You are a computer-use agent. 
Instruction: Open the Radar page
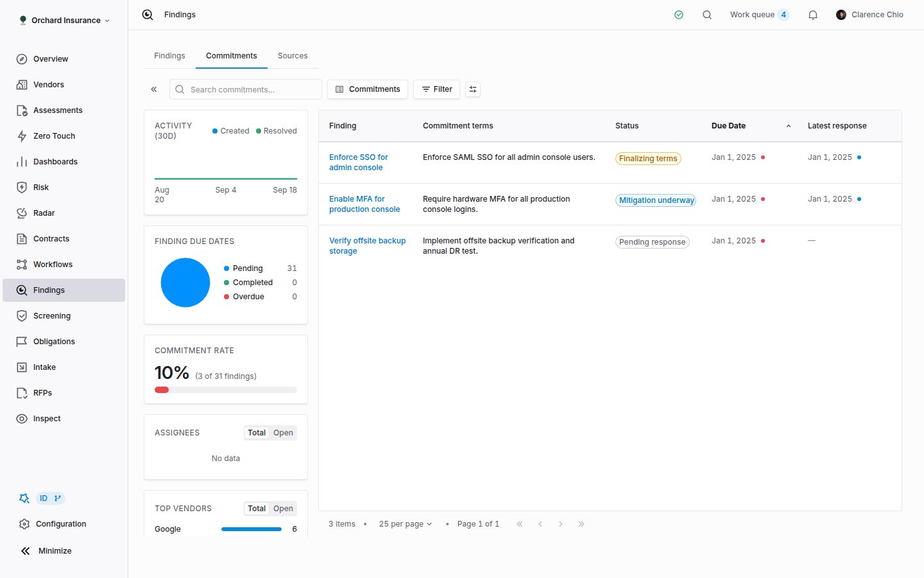(x=64, y=213)
